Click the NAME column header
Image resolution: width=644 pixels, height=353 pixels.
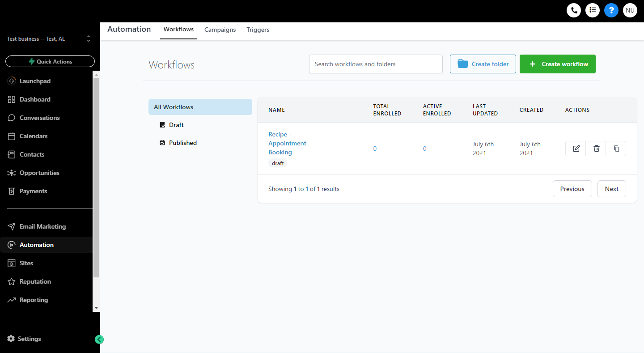click(x=276, y=110)
